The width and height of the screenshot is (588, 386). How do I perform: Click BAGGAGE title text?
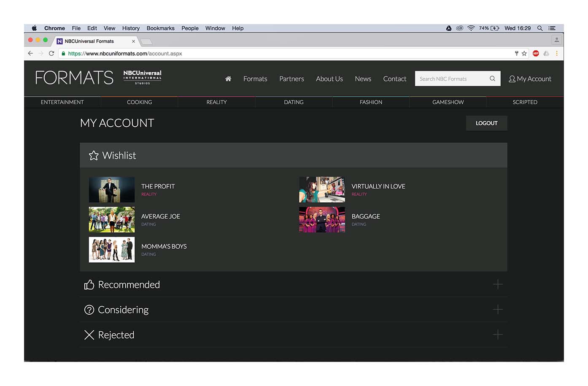pos(366,216)
